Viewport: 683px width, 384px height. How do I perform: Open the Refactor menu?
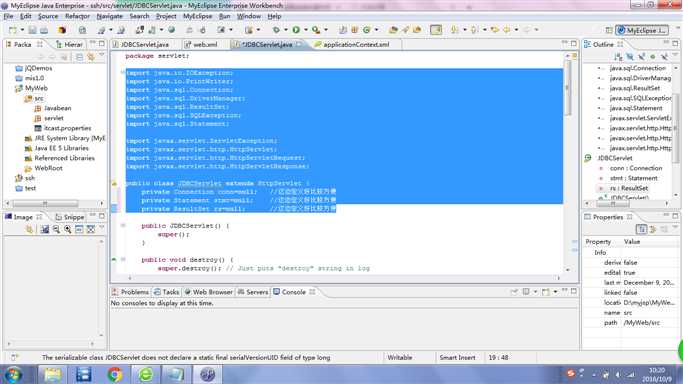pos(77,16)
